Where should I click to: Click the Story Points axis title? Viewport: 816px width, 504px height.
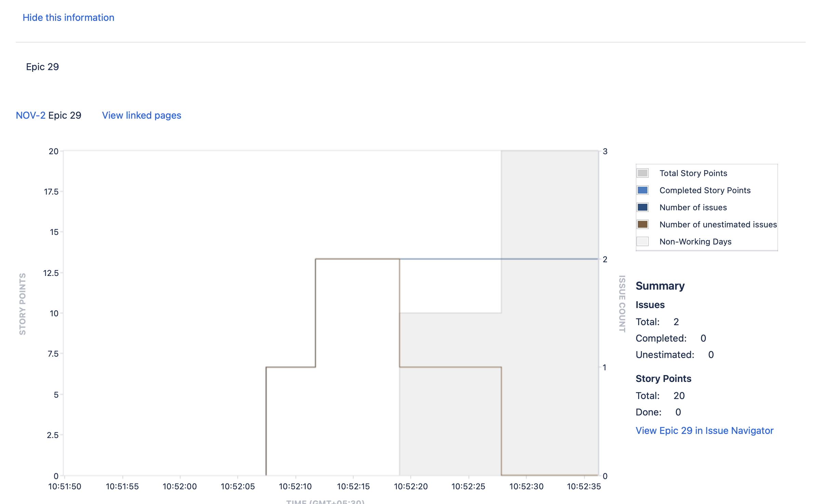(23, 304)
